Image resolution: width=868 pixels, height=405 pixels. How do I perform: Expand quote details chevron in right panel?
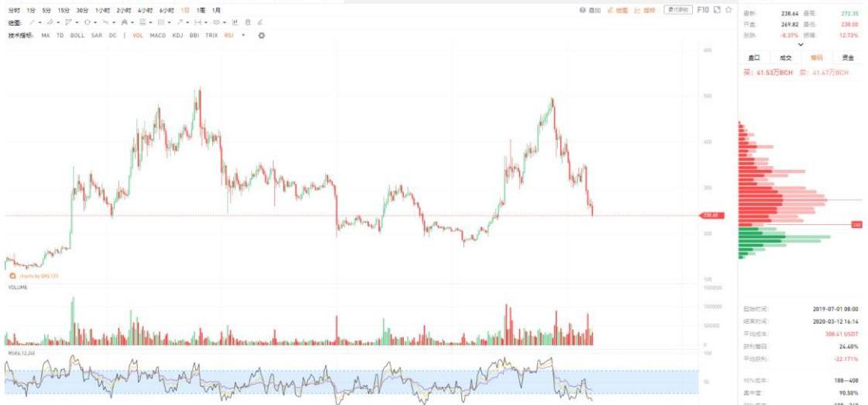801,46
